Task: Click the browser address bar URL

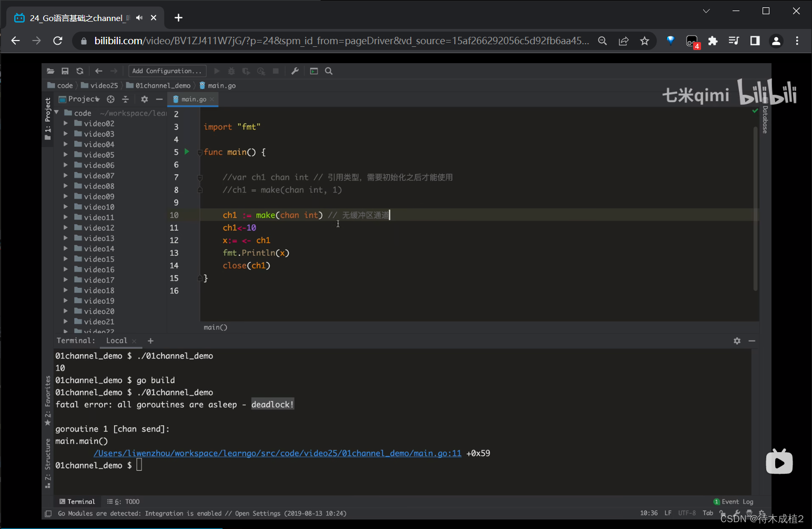Action: coord(341,41)
